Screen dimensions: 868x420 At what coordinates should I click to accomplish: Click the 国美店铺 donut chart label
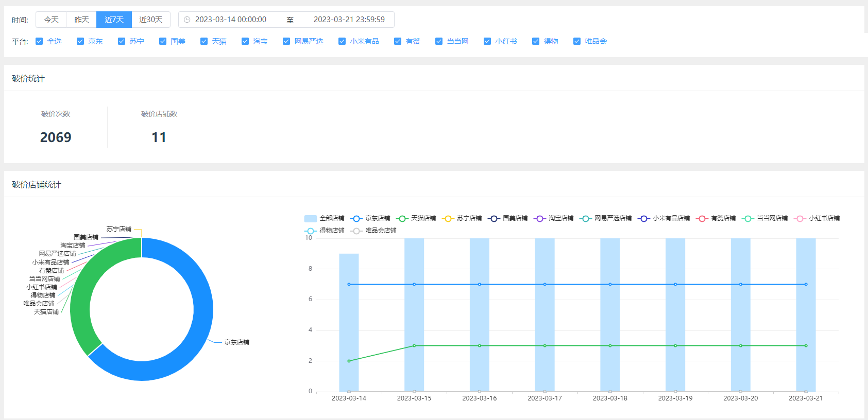click(86, 237)
